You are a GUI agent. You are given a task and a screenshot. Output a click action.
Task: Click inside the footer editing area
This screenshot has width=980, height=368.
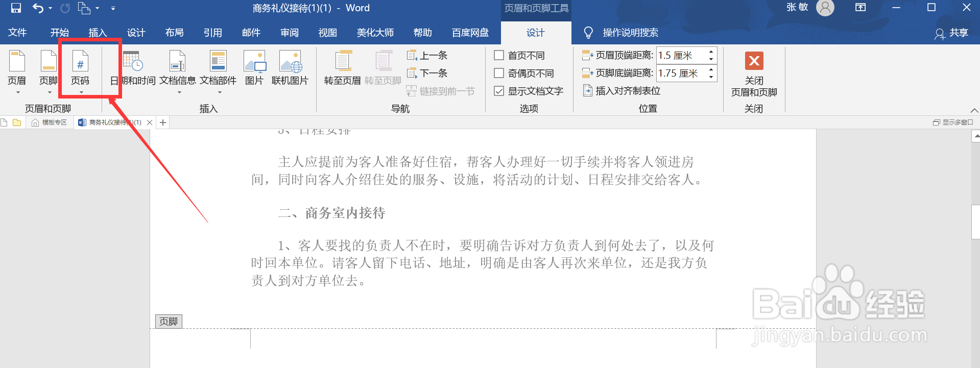coord(483,339)
